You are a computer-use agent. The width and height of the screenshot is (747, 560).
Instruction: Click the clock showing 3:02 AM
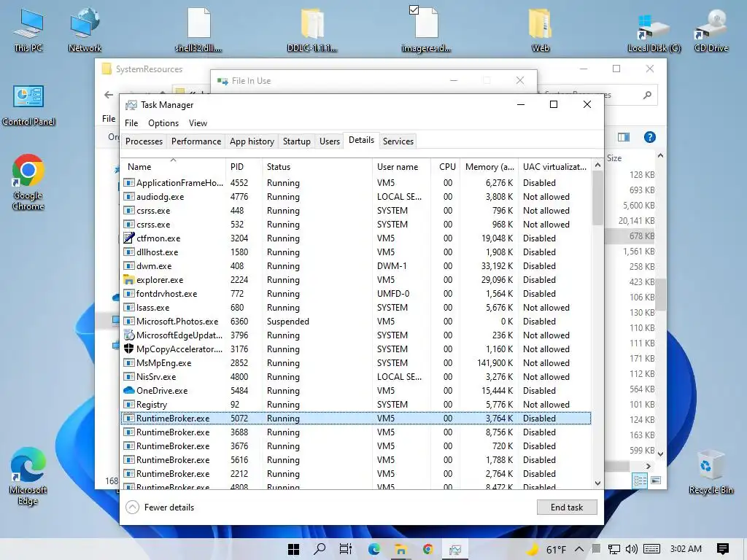coord(686,549)
